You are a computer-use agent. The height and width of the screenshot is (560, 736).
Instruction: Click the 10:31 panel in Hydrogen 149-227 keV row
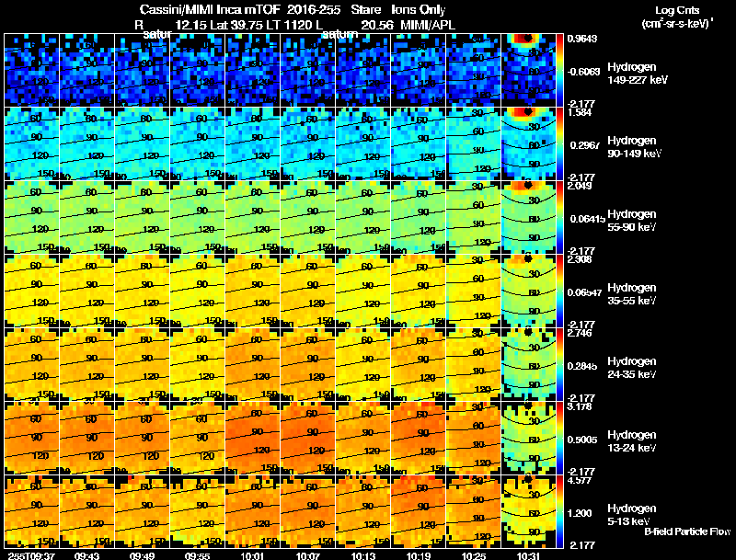tap(528, 70)
